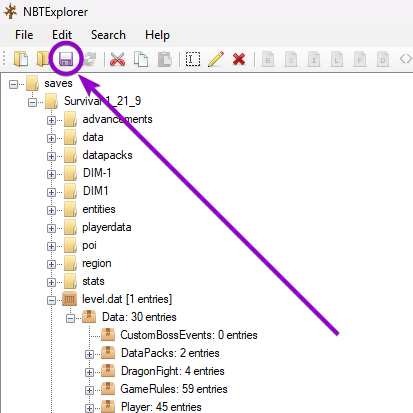Screen dimensions: 413x413
Task: Click the NBTExplorer title bar app icon
Action: click(11, 12)
